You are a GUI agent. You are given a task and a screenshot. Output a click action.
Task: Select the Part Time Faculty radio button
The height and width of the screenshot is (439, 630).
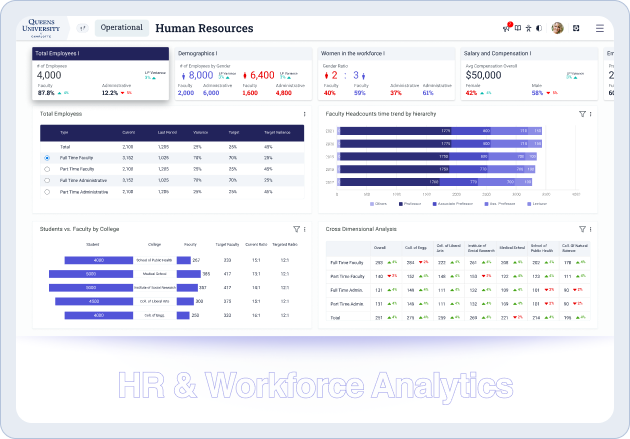47,169
